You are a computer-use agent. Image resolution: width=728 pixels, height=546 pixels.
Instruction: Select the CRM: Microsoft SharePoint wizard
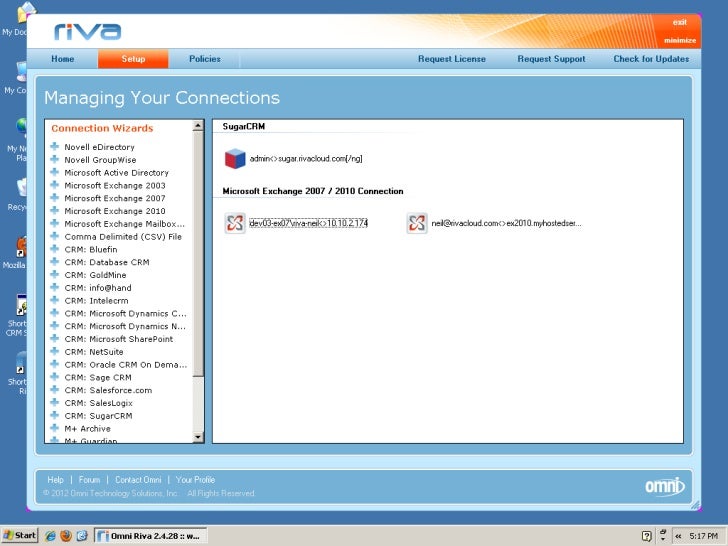[118, 339]
